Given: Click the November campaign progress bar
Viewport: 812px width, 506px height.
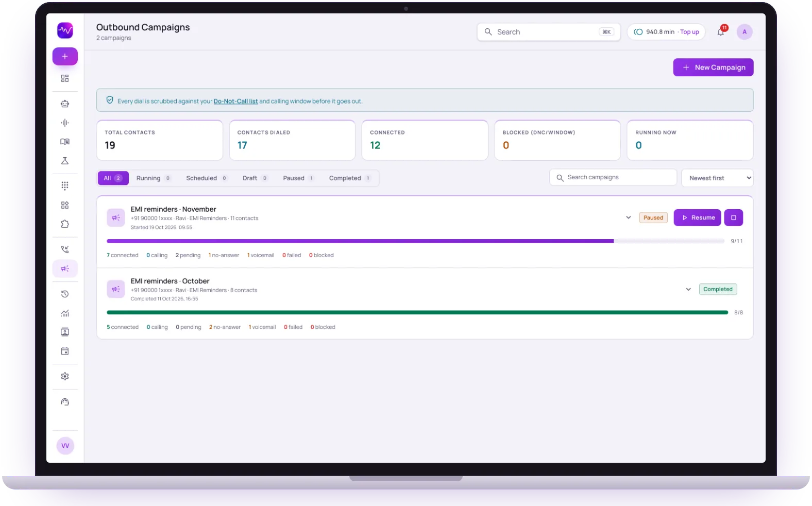Looking at the screenshot, I should (415, 241).
